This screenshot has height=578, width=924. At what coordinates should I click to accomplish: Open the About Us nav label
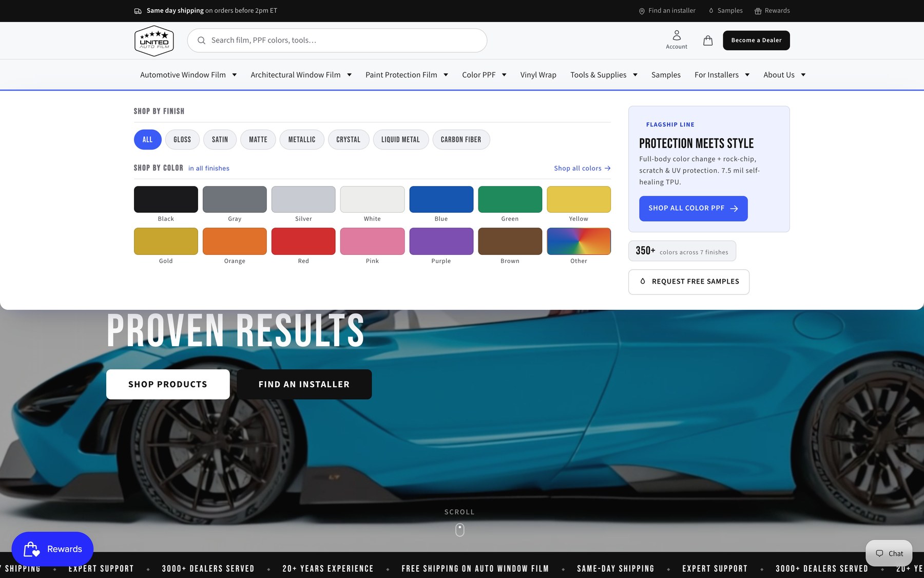click(779, 75)
